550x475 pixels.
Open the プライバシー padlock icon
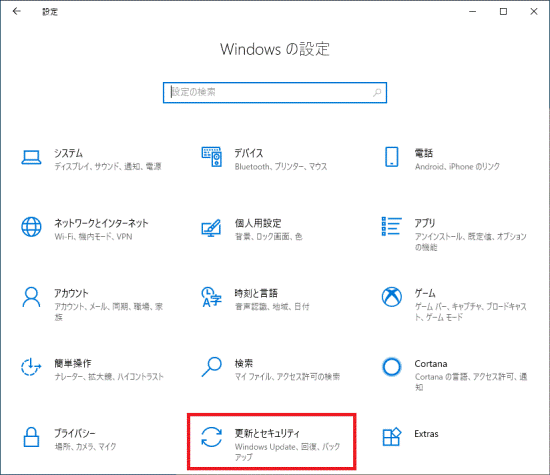click(31, 437)
